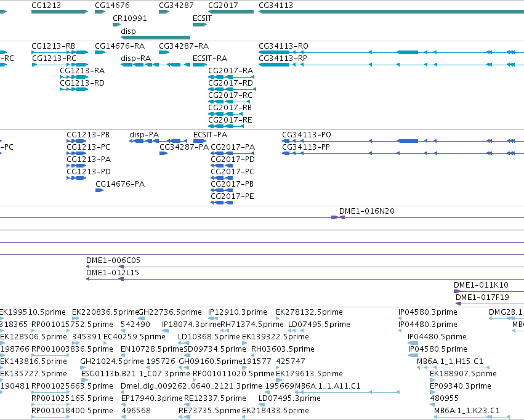This screenshot has height=420, width=524.
Task: Select transcript CG1213-RB
Action: (60, 52)
